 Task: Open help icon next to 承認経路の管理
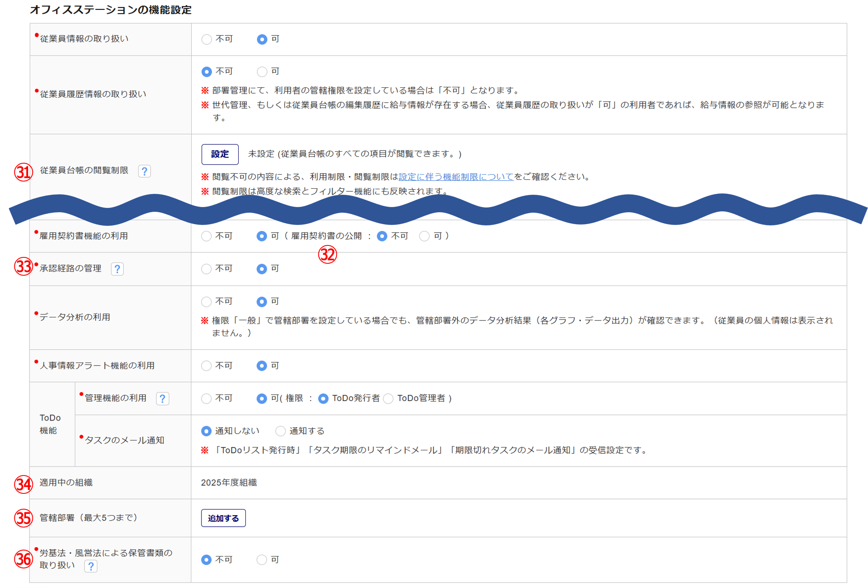coord(117,269)
